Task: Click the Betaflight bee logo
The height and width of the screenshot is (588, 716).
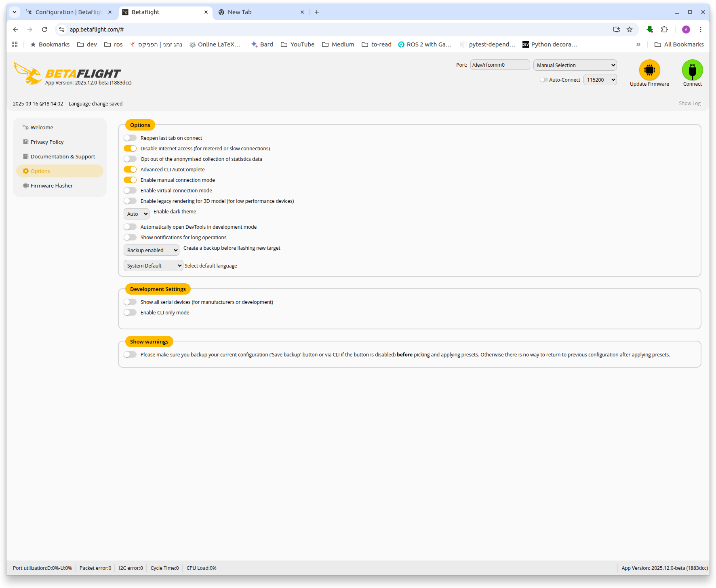Action: tap(27, 73)
